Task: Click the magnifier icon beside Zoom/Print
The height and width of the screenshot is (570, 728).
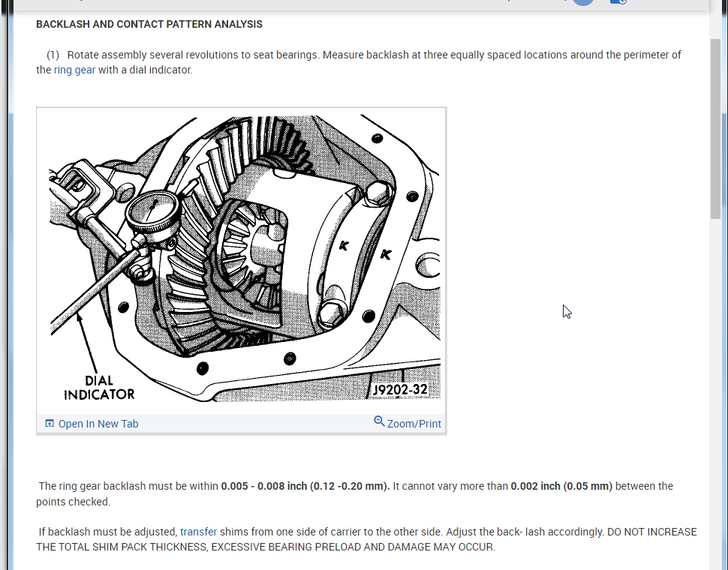Action: [379, 421]
